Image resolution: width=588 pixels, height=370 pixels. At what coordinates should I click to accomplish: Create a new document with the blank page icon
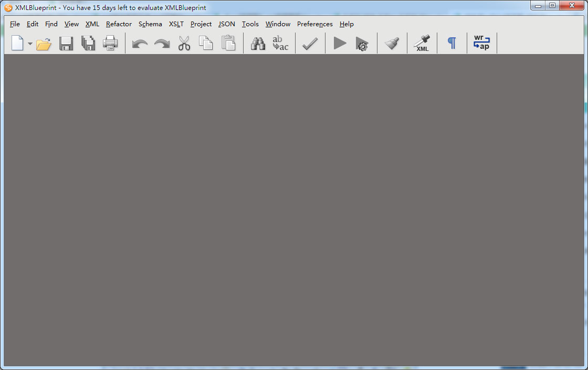coord(17,43)
